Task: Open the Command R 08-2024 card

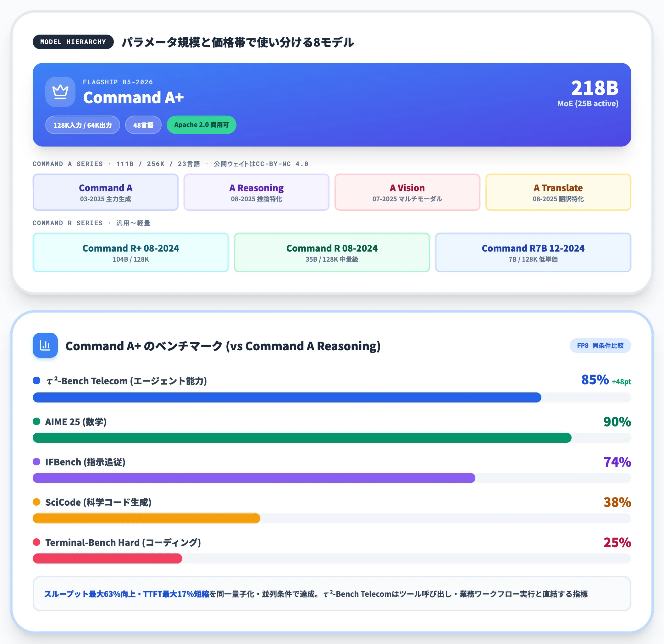Action: click(332, 253)
